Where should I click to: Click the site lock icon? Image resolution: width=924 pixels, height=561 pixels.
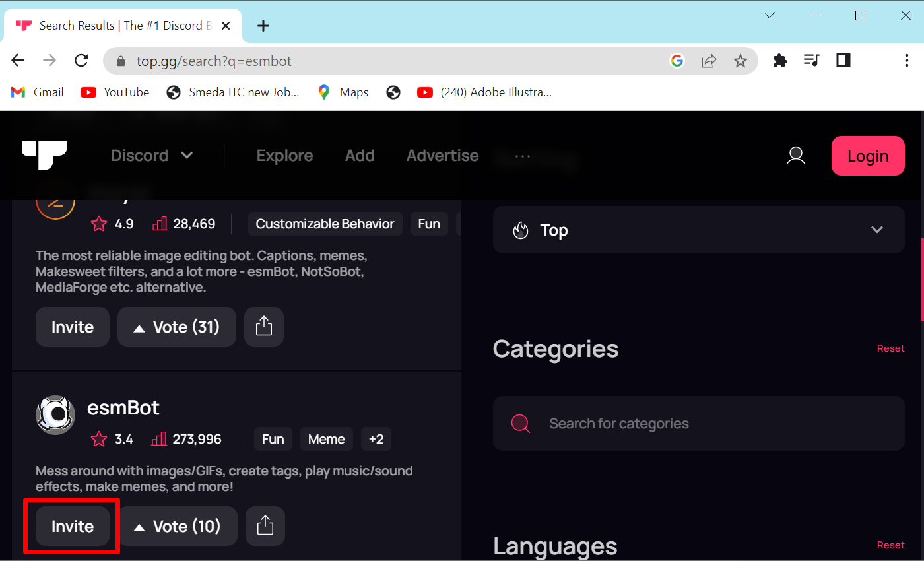pyautogui.click(x=120, y=61)
